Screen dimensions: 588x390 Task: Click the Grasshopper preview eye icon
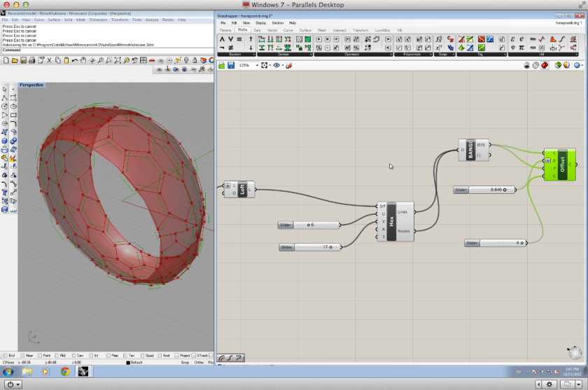tap(276, 65)
